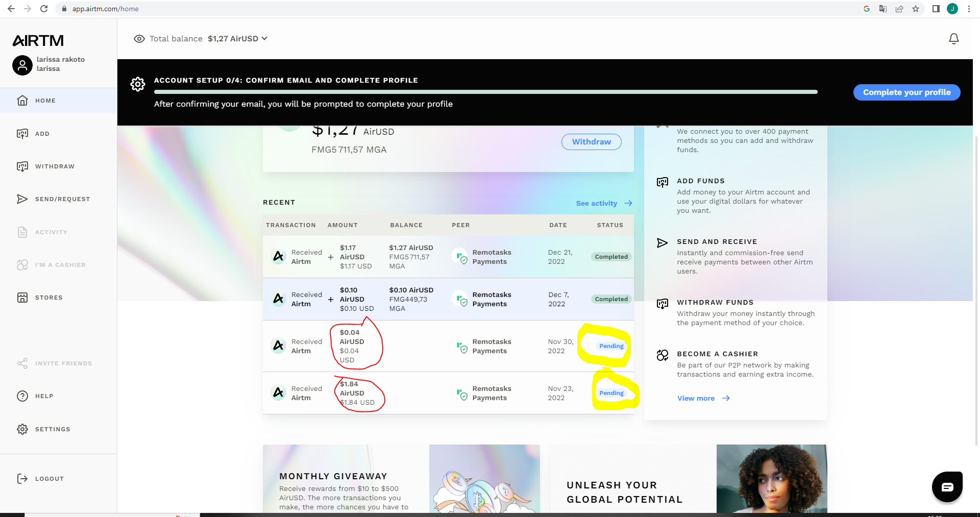
Task: Click the Send/Request paper plane icon
Action: [x=22, y=199]
